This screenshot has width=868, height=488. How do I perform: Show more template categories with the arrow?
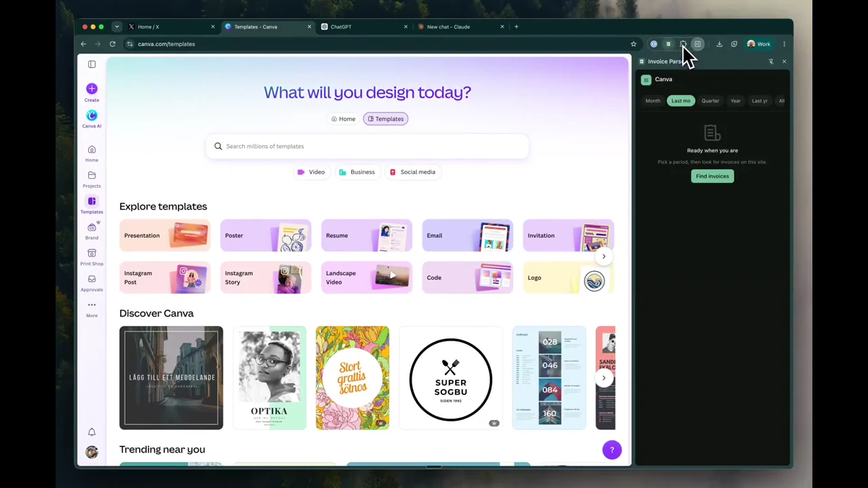click(x=604, y=256)
